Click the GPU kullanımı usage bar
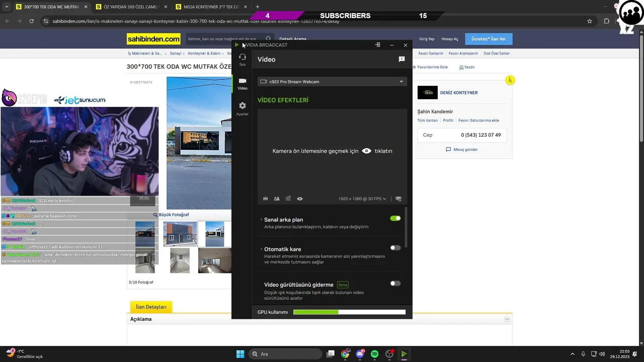The image size is (644, 362). click(x=349, y=312)
